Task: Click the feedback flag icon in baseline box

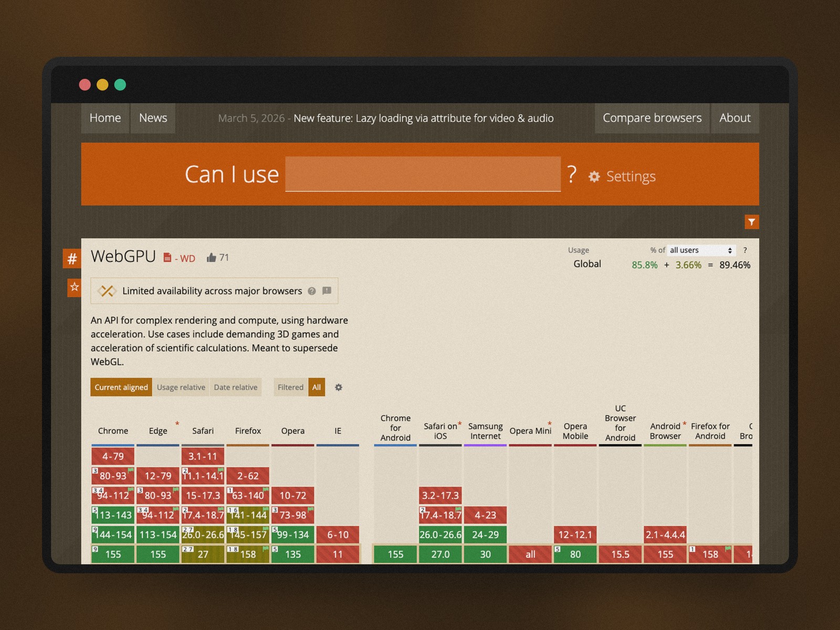Action: click(x=327, y=290)
